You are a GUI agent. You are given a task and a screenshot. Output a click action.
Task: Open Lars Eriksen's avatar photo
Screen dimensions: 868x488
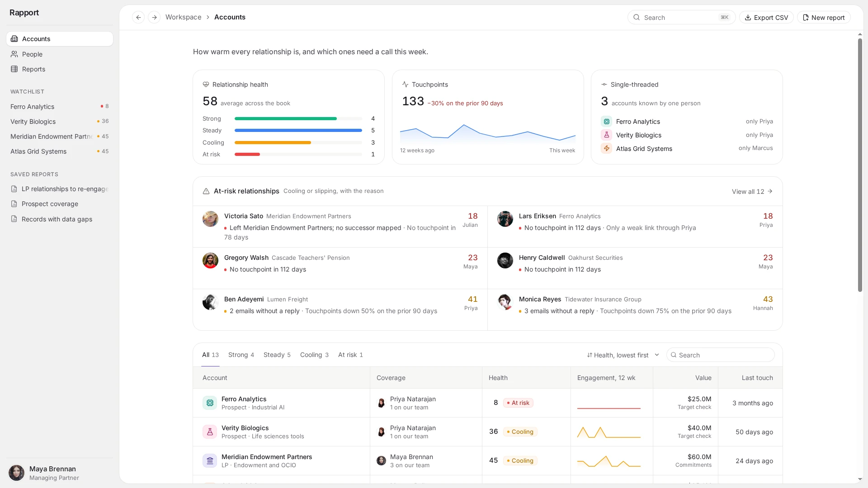point(505,219)
